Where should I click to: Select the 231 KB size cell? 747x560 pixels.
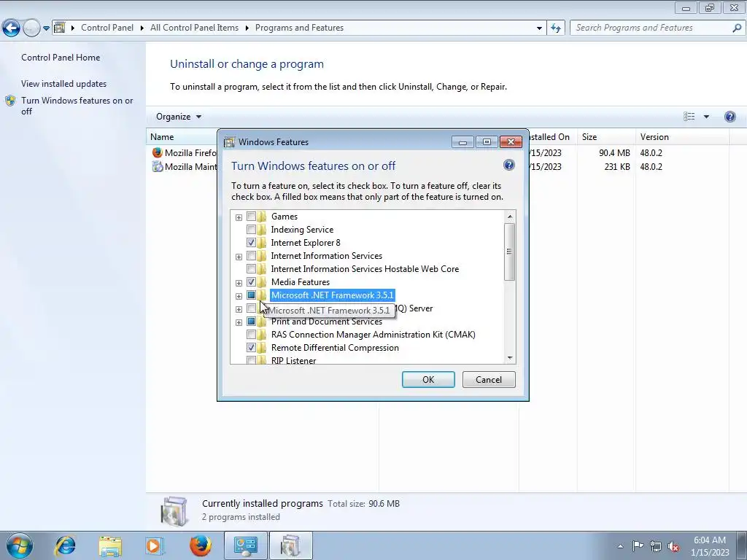[x=617, y=167]
